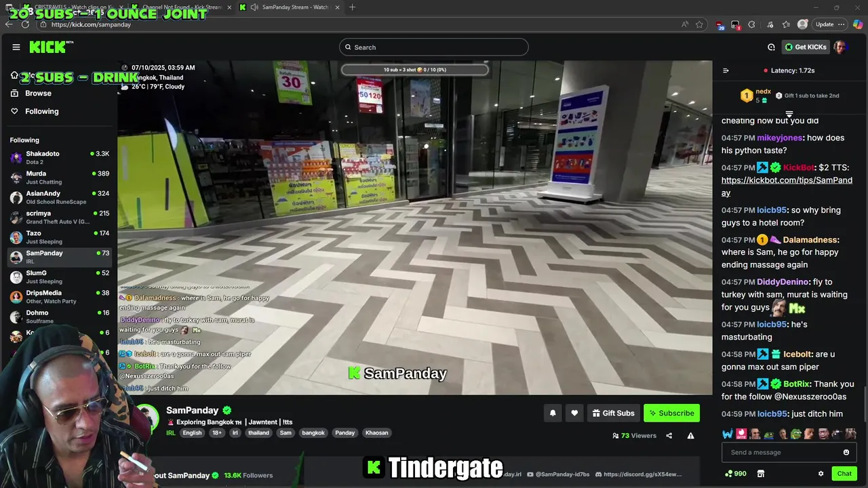This screenshot has height=488, width=868.
Task: Click the 73 Viewers count
Action: point(635,436)
